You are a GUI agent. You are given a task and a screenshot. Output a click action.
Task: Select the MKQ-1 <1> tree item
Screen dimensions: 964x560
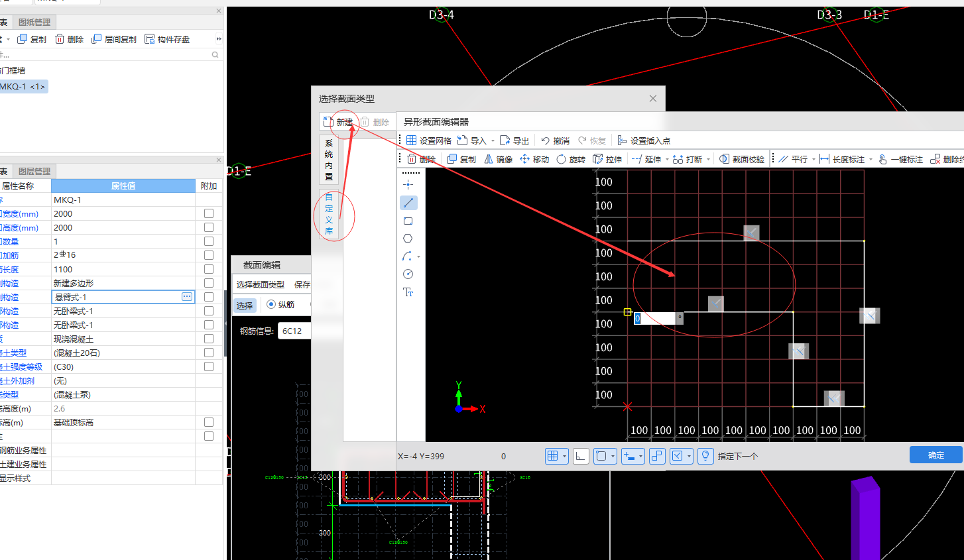tap(23, 86)
